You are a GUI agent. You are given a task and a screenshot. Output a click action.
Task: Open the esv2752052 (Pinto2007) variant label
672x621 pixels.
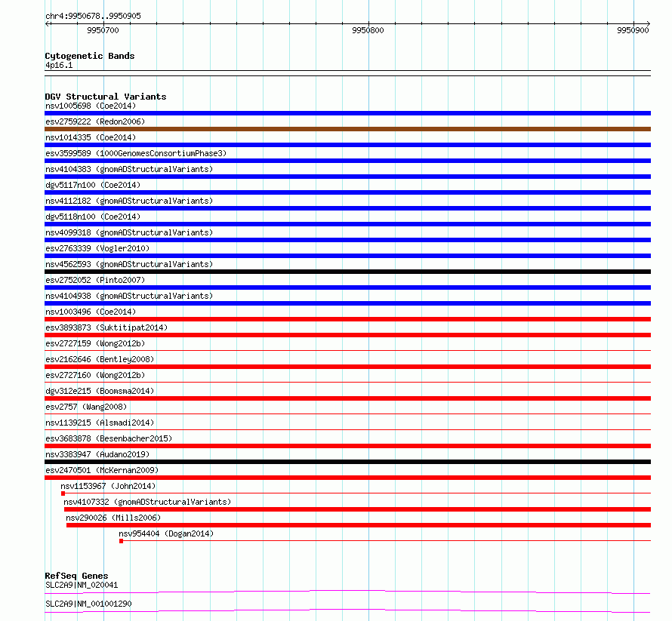coord(95,280)
